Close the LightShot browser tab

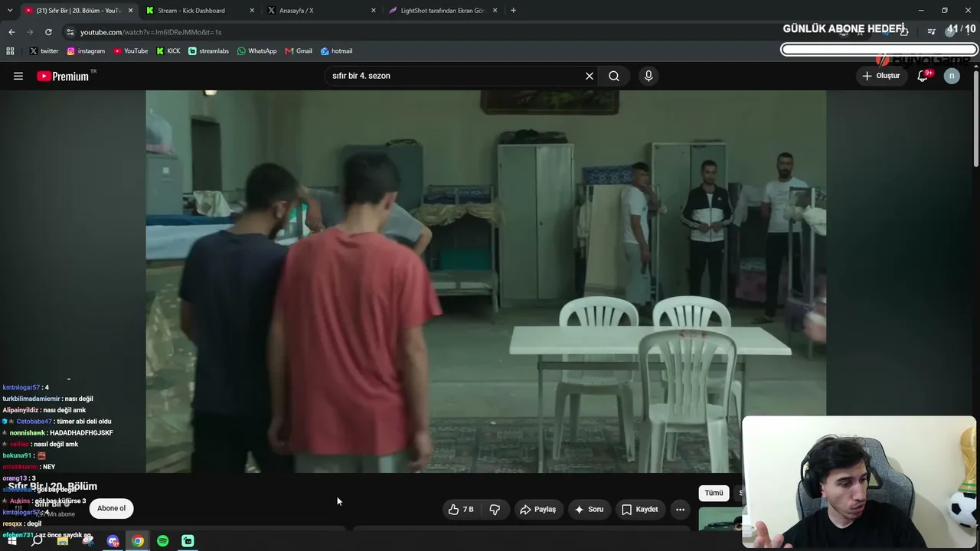[x=495, y=11]
